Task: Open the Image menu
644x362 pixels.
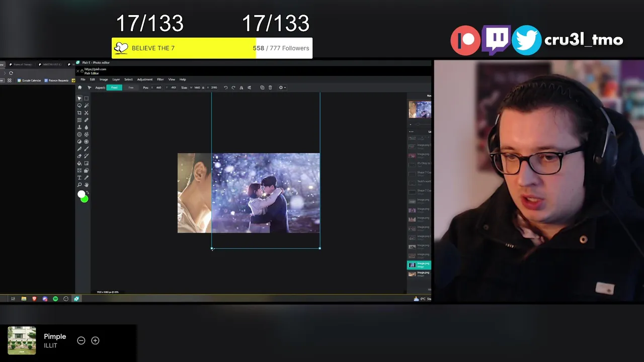Action: coord(104,79)
